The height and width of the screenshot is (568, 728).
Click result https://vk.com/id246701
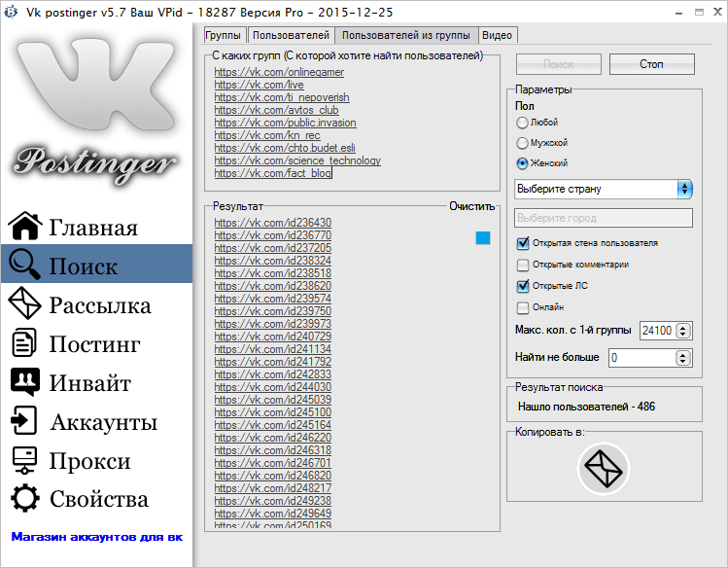point(273,463)
